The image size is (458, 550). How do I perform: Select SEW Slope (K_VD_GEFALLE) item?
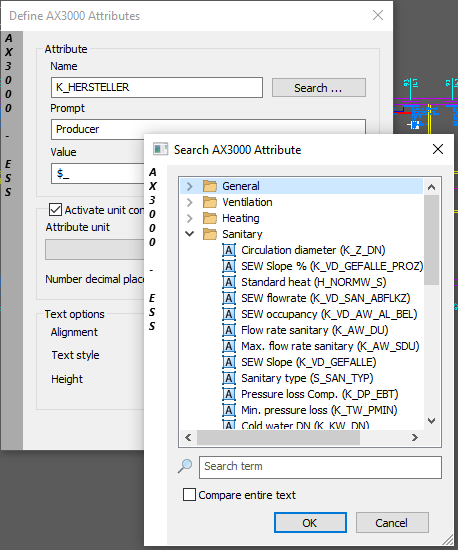(309, 362)
